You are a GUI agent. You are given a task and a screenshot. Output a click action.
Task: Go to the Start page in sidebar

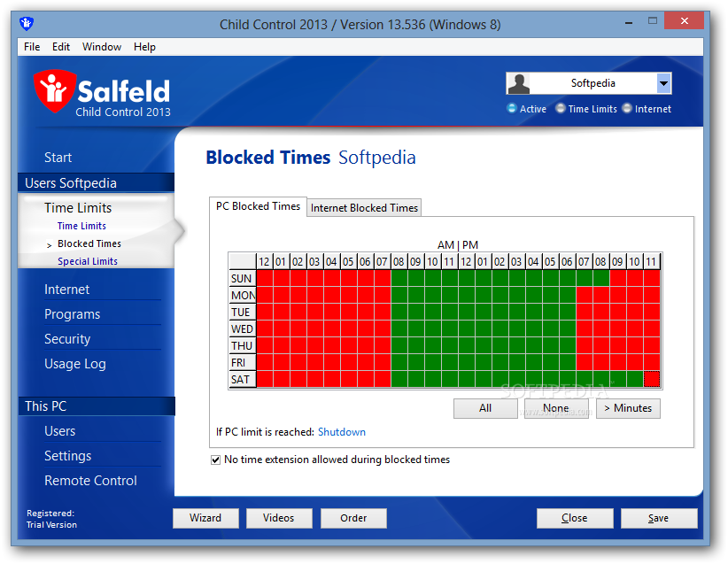coord(58,158)
